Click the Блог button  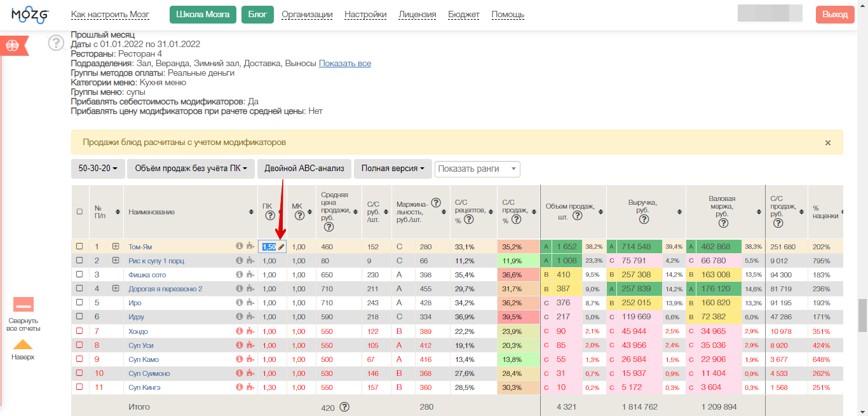coord(257,14)
